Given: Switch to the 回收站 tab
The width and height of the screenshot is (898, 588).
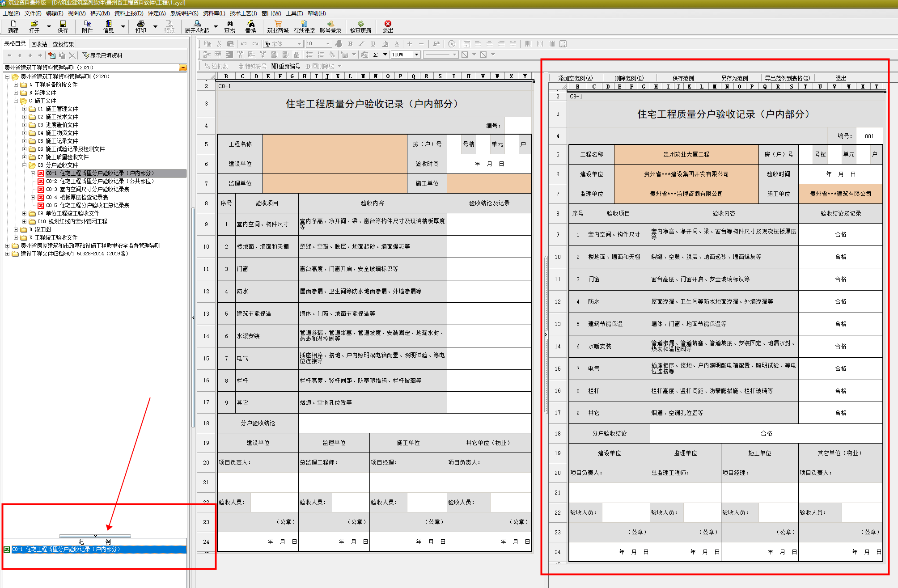Looking at the screenshot, I should click(39, 44).
